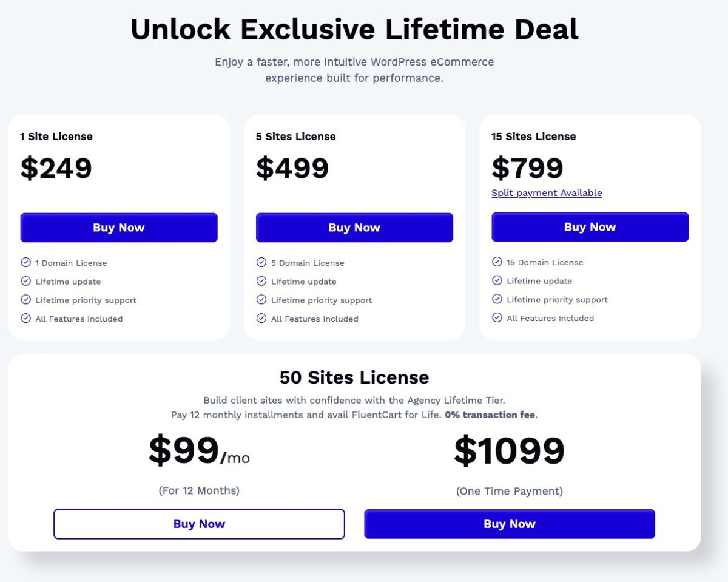
Task: Open the Split payment Available link
Action: [x=547, y=193]
